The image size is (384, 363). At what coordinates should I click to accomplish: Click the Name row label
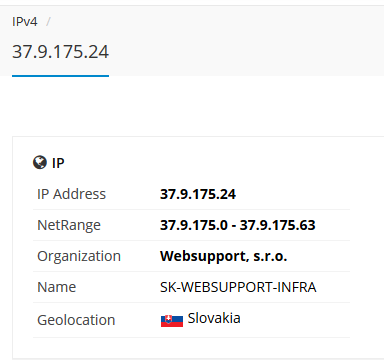pos(57,287)
